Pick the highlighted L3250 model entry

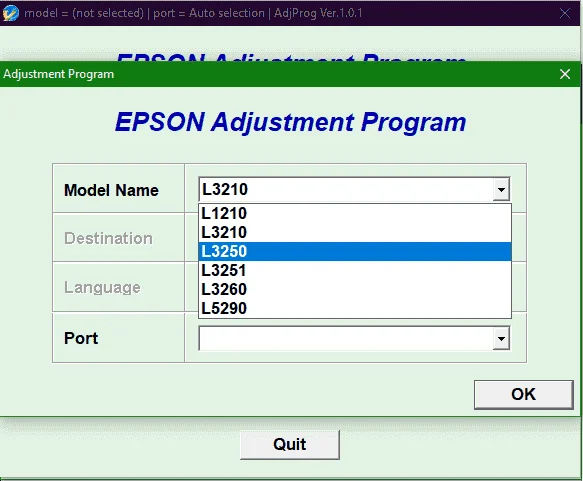355,251
